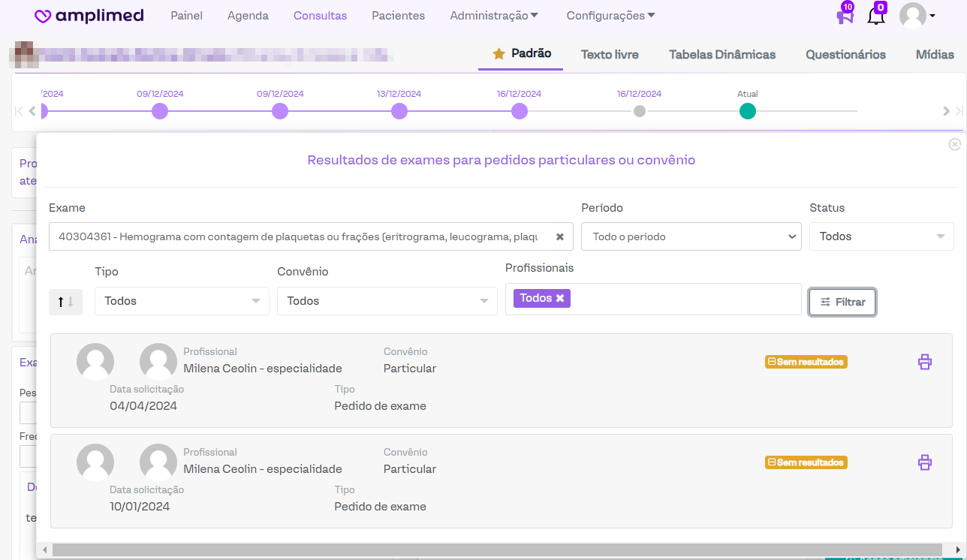Open the Status dropdown
Image resolution: width=967 pixels, height=560 pixels.
tap(881, 236)
